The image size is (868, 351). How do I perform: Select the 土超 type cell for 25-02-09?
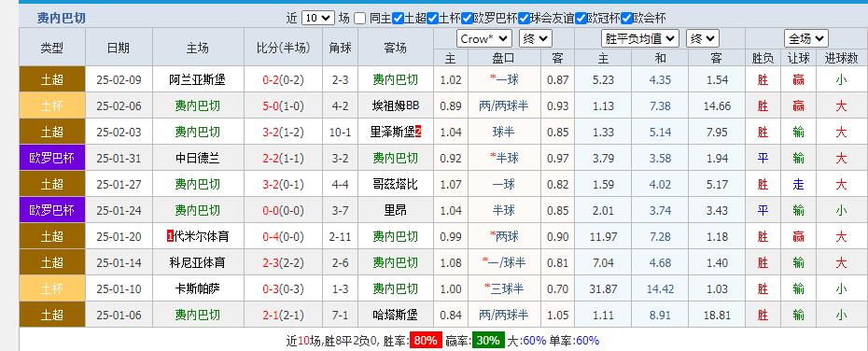tap(52, 79)
